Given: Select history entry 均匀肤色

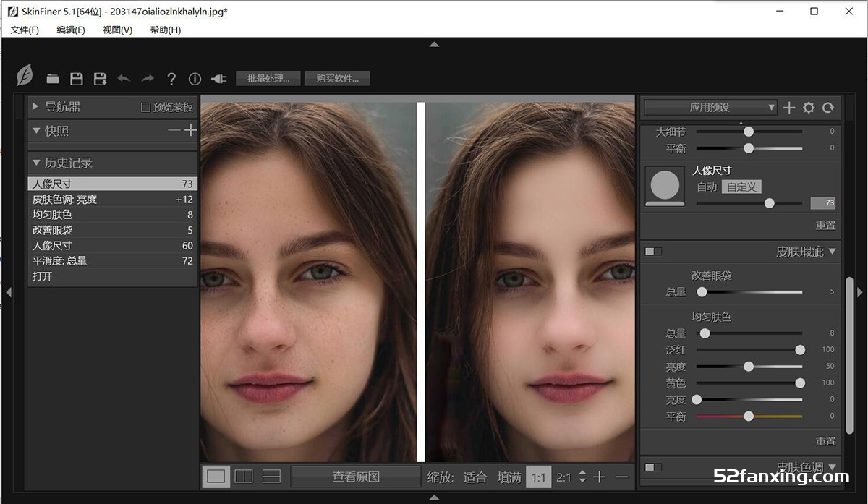Looking at the screenshot, I should pos(113,215).
